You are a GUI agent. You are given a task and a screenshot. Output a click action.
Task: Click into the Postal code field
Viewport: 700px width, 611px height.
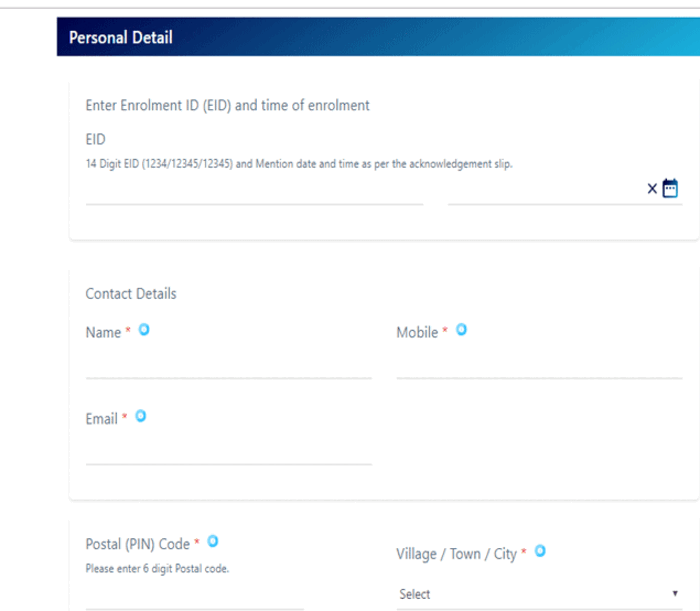click(195, 596)
